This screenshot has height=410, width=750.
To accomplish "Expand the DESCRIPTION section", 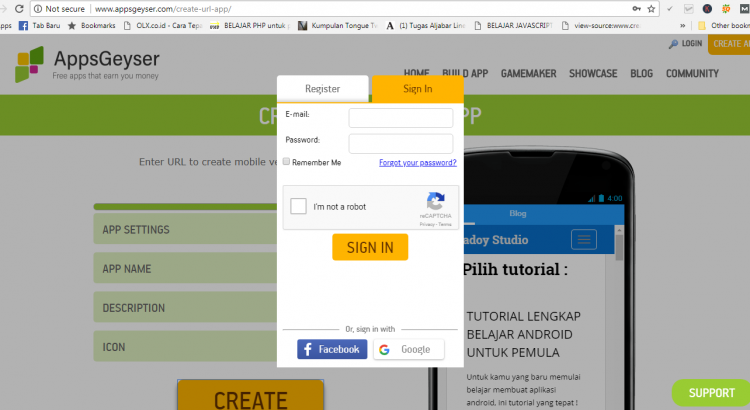I will tap(185, 308).
